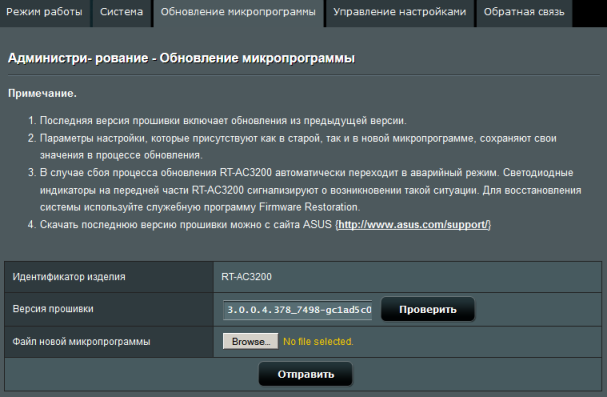Open the Управление настройками tab

point(400,12)
